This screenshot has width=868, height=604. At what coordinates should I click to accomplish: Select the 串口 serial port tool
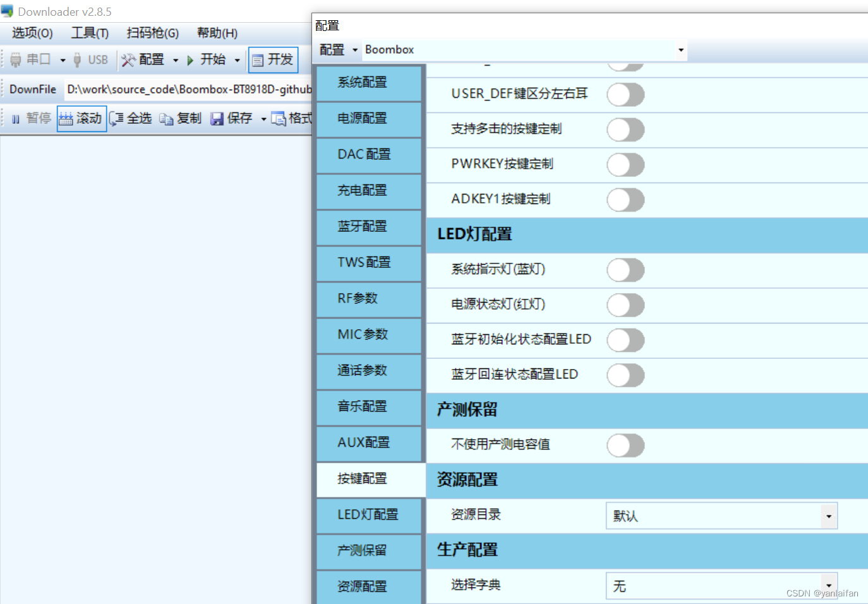click(36, 59)
